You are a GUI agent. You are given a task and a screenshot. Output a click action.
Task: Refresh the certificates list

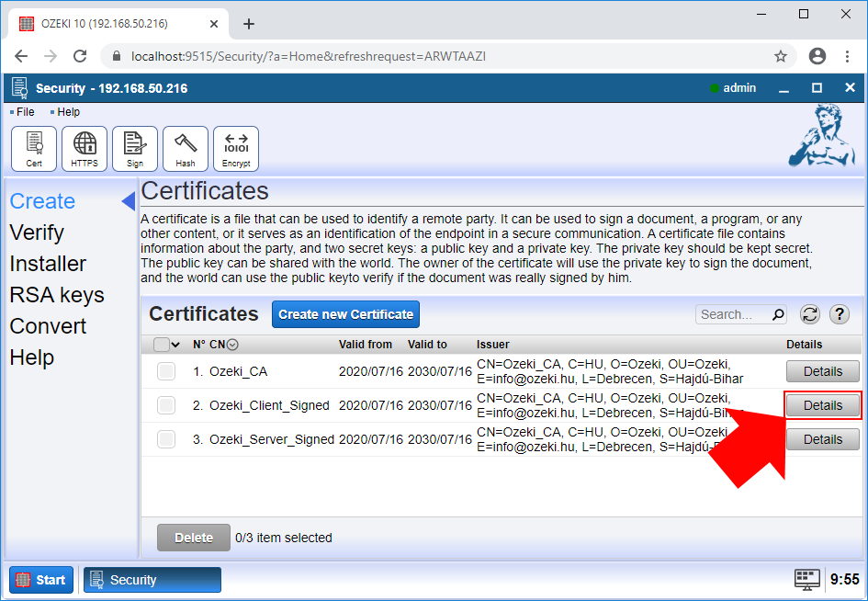pyautogui.click(x=810, y=314)
